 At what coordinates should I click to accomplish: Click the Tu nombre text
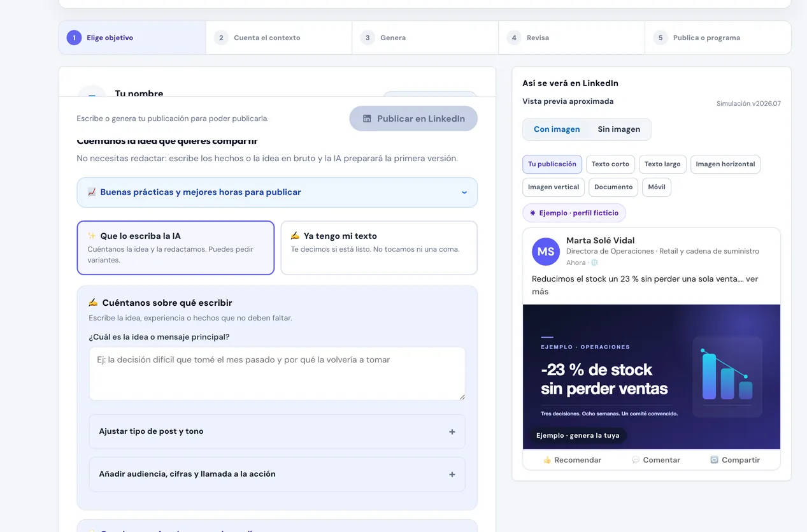[x=139, y=93]
